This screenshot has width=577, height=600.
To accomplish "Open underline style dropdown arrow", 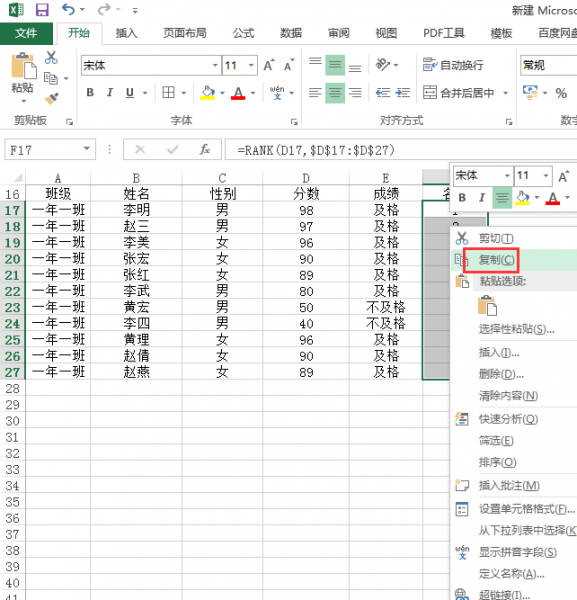I will point(145,93).
